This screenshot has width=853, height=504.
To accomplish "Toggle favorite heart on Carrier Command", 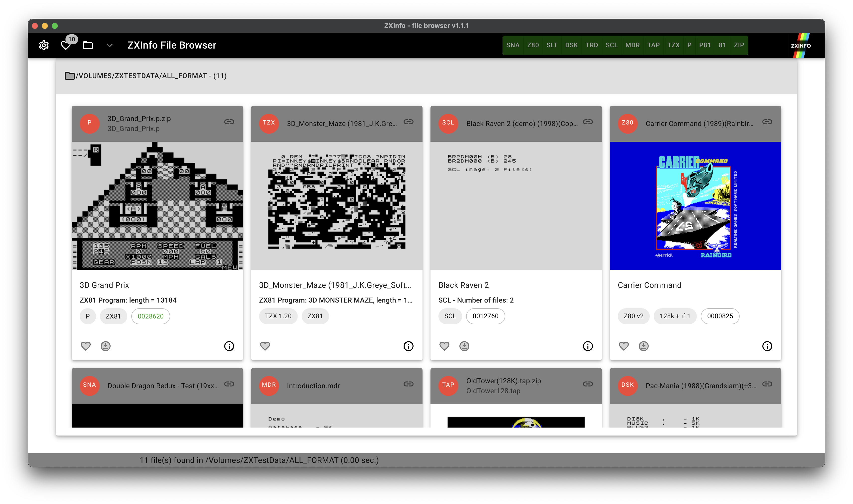I will tap(623, 346).
